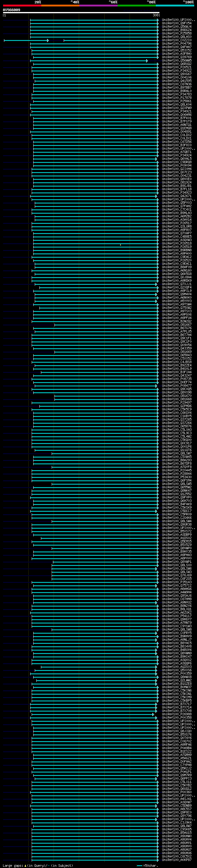Screen dimensions: 197x868
Task: Select hit UniRef100_A9NTQ1
Action: point(177,125)
